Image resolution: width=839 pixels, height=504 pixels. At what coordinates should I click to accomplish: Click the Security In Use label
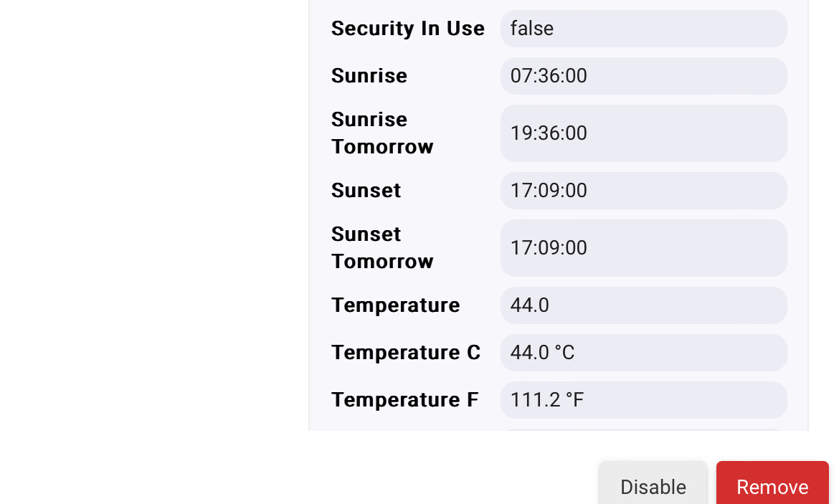coord(408,29)
